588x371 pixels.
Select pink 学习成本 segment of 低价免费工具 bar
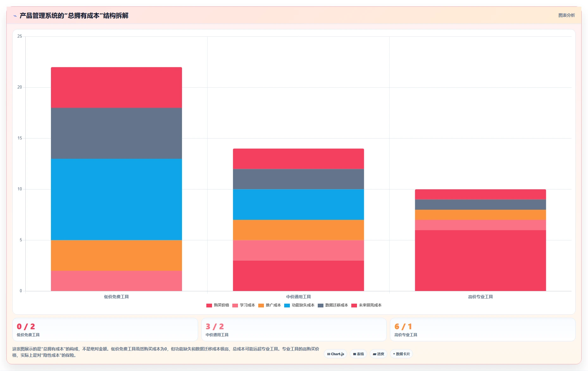[x=116, y=281]
